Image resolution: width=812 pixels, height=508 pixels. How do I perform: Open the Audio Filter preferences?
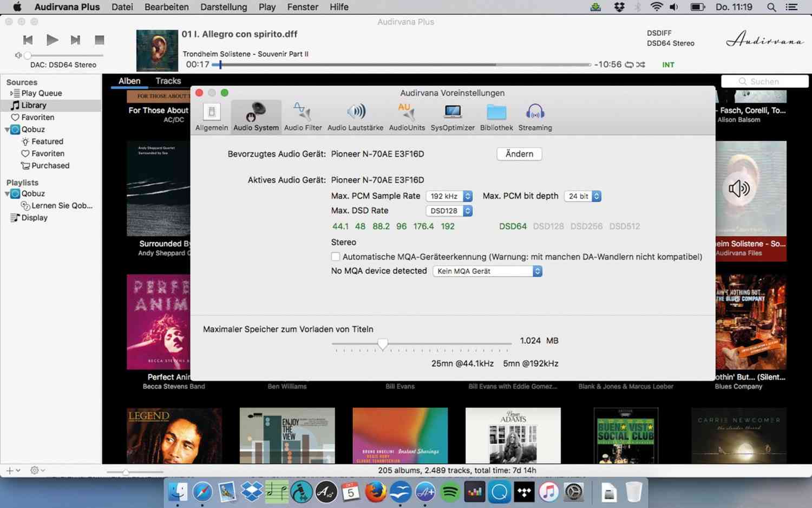point(303,117)
